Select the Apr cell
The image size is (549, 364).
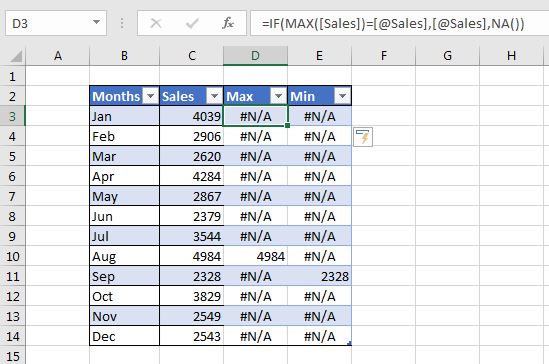click(x=124, y=176)
